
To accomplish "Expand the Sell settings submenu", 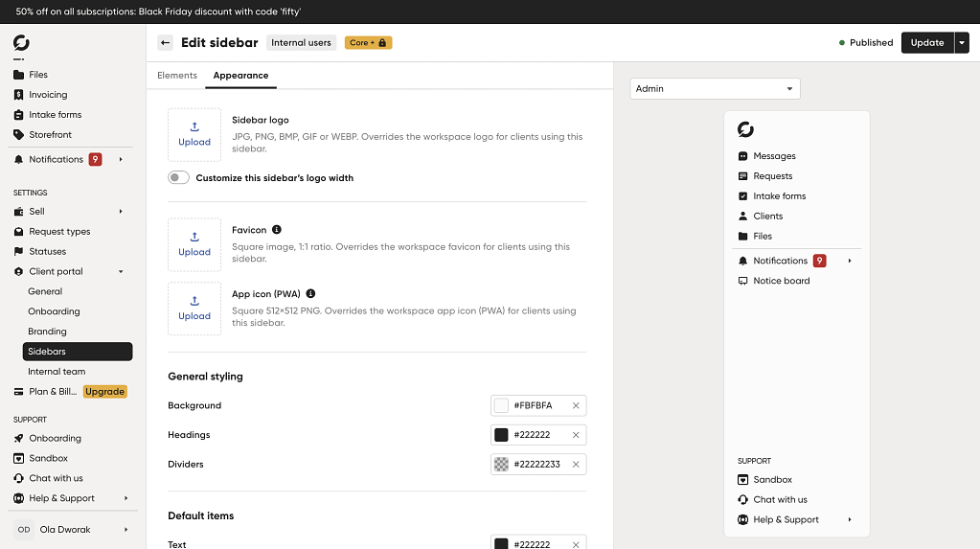I will [x=121, y=212].
